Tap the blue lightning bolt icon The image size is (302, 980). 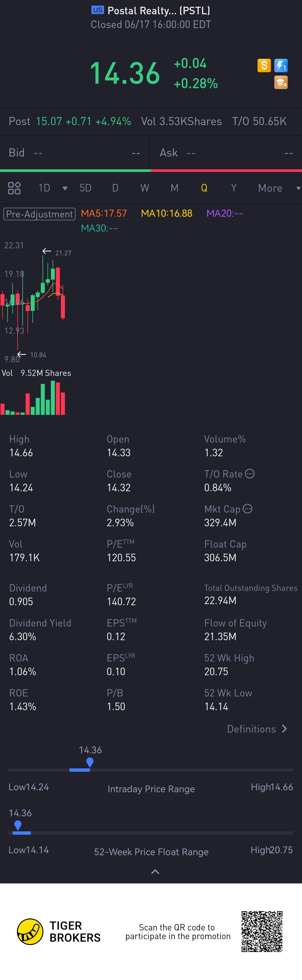[x=281, y=66]
